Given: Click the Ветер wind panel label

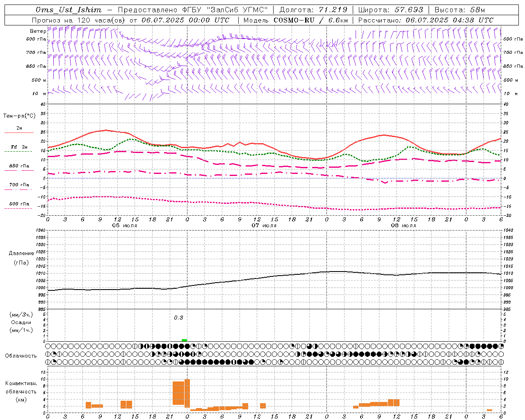Looking at the screenshot, I should (x=38, y=31).
